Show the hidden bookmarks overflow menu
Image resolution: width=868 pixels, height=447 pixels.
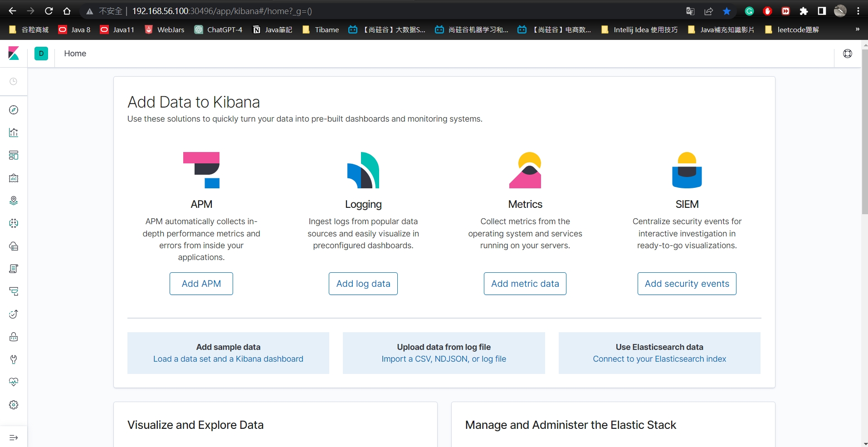pyautogui.click(x=857, y=29)
